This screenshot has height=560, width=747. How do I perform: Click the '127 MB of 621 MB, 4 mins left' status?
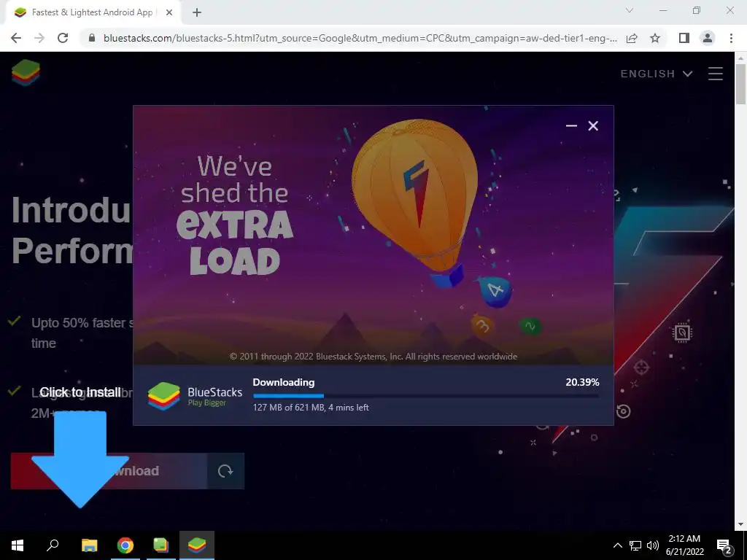pos(311,408)
